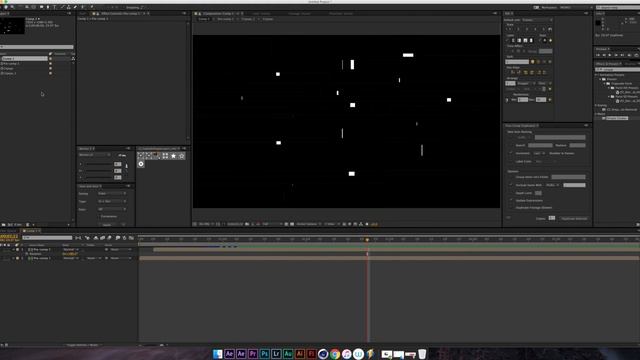This screenshot has height=360, width=640.
Task: Select the Rectangle shape tool
Action: point(41,7)
